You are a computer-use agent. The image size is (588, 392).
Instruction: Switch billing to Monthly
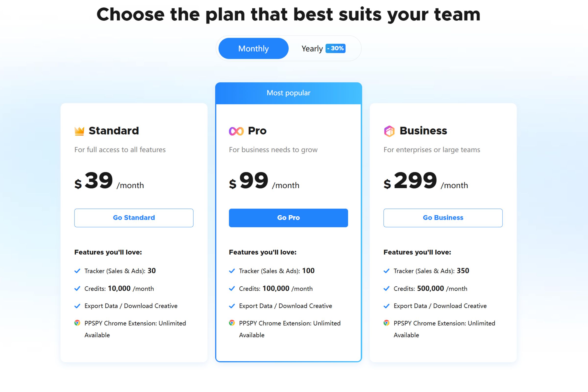tap(253, 48)
